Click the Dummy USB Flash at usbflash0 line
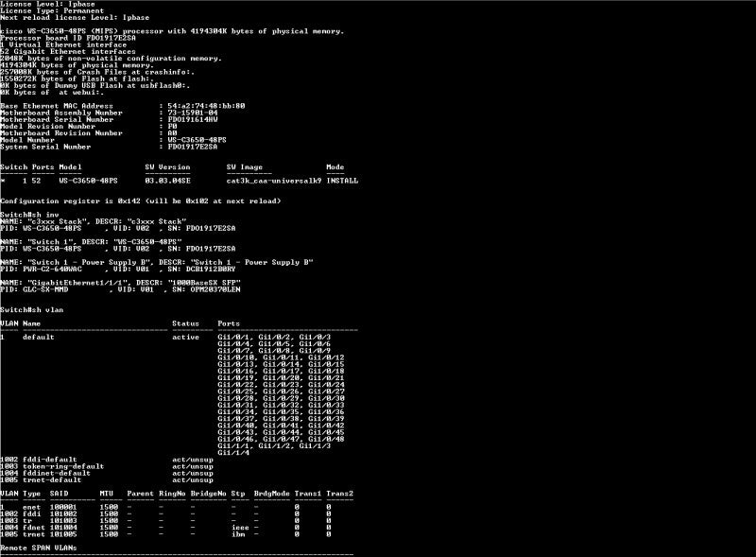The width and height of the screenshot is (756, 557). (x=95, y=85)
